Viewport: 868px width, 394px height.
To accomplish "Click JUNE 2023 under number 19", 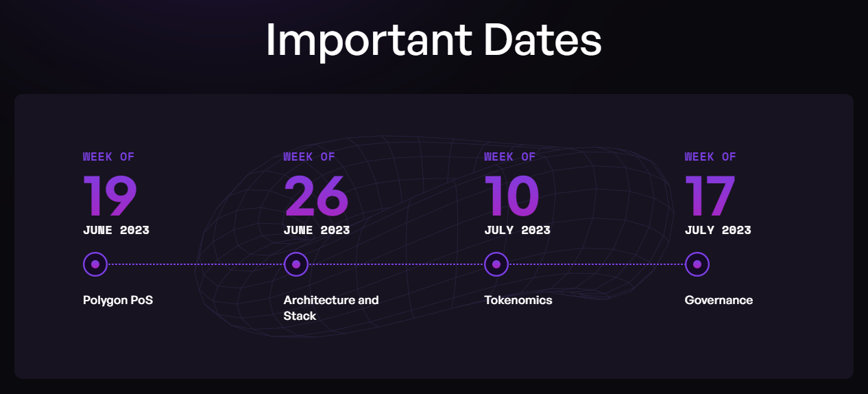I will pos(116,230).
